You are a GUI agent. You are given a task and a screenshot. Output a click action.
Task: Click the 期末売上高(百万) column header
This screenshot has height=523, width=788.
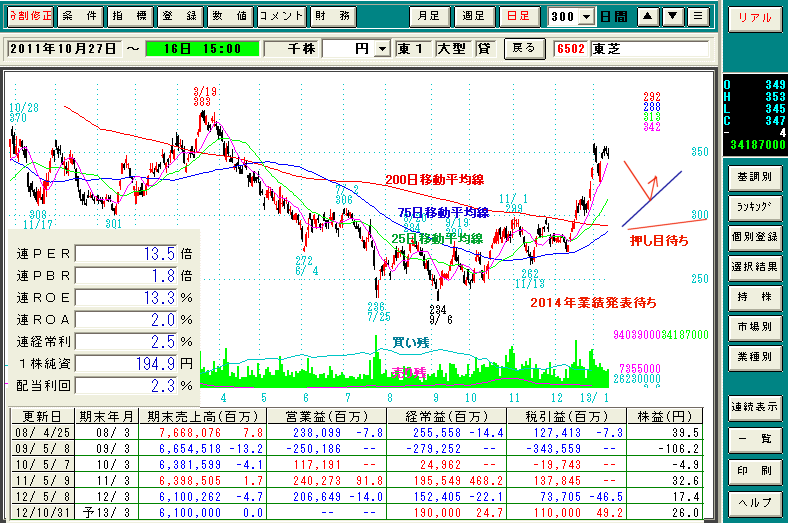pyautogui.click(x=203, y=416)
